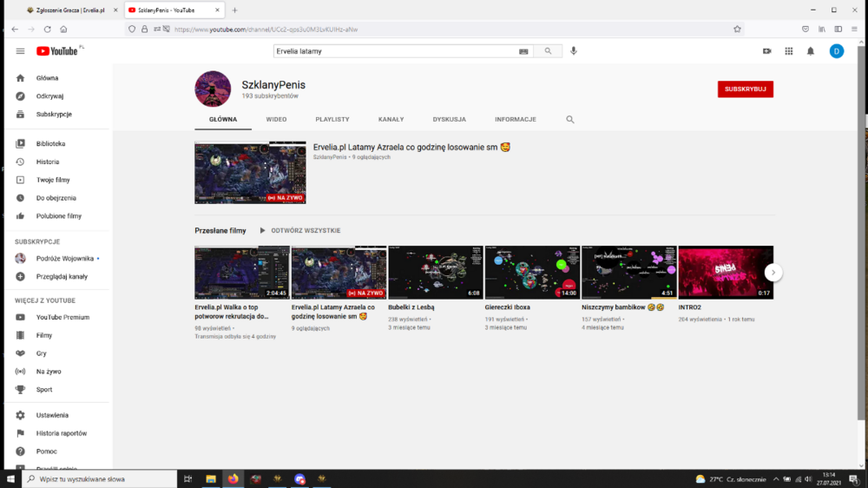The image size is (868, 488).
Task: Open the PLAYLISTY tab
Action: tap(332, 120)
